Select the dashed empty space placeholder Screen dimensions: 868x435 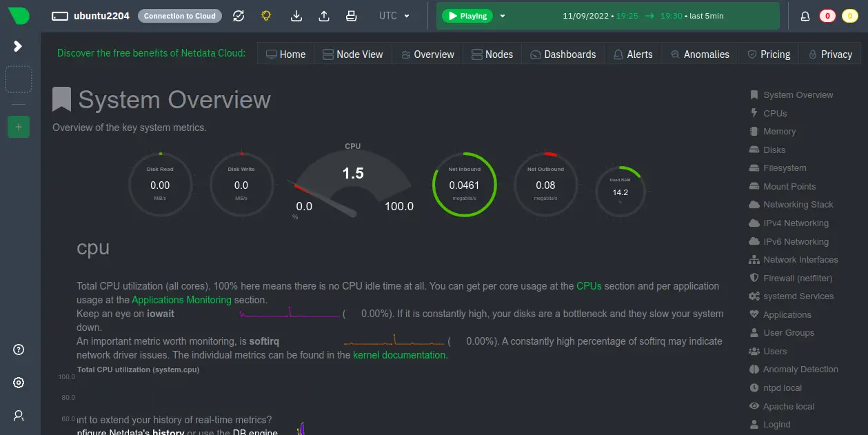click(19, 79)
